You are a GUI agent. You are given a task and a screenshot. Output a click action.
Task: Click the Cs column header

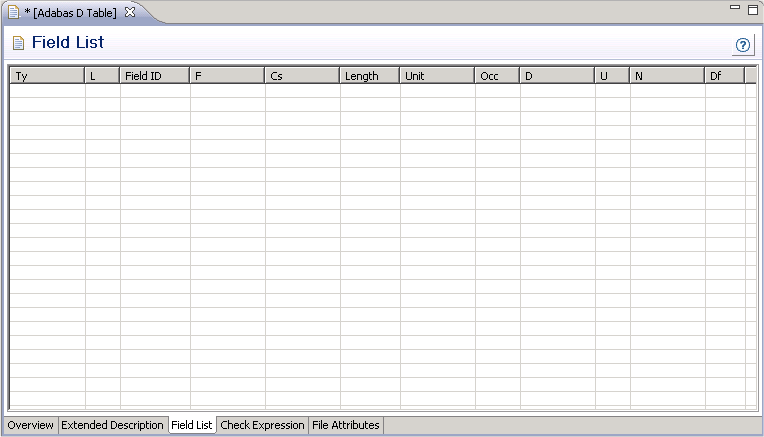[x=302, y=76]
